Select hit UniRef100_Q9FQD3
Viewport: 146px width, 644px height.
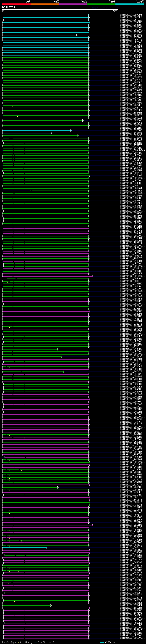[x=131, y=15]
